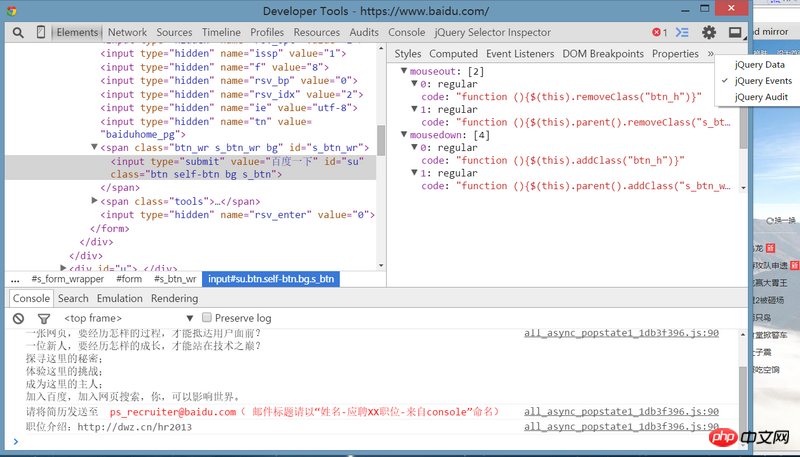
Task: Click the dock-side toggle icon
Action: [736, 32]
